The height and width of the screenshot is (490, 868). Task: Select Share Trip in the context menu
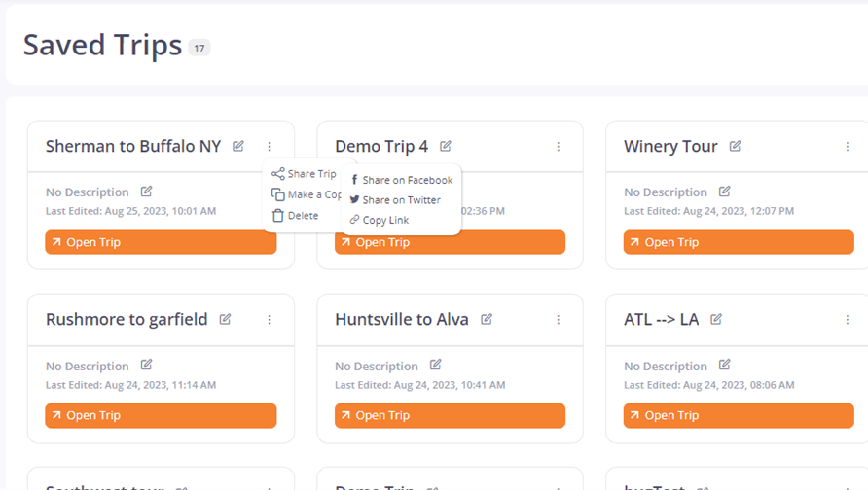point(304,174)
